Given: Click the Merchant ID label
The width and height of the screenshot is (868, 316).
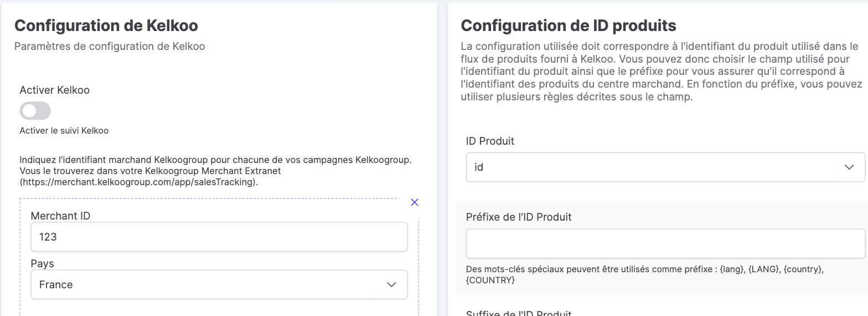Looking at the screenshot, I should click(60, 216).
